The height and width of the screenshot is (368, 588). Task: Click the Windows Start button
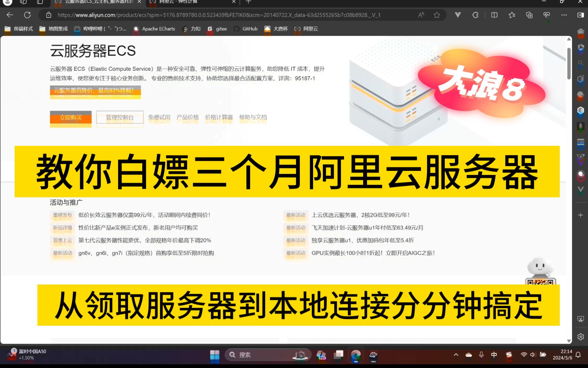pos(215,355)
